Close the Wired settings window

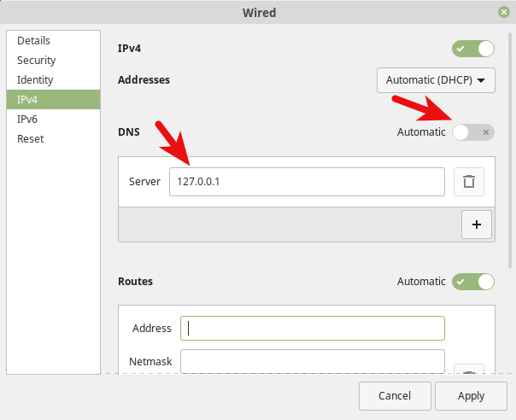pyautogui.click(x=505, y=12)
